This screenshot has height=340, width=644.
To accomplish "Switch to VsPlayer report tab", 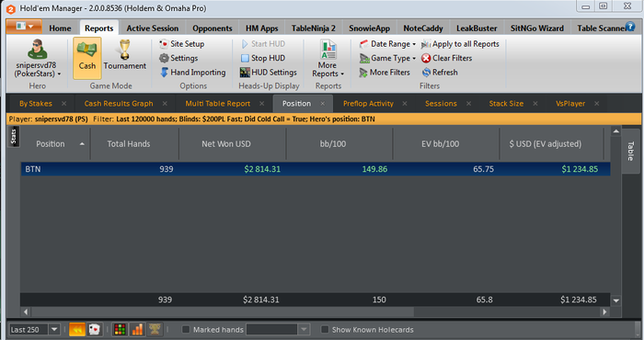I will coord(570,104).
